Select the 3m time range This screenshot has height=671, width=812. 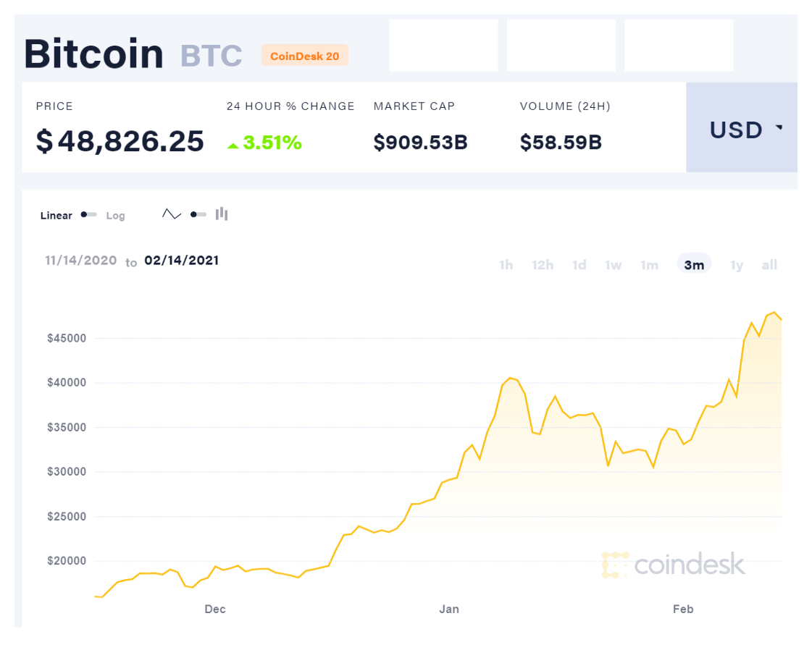[694, 264]
